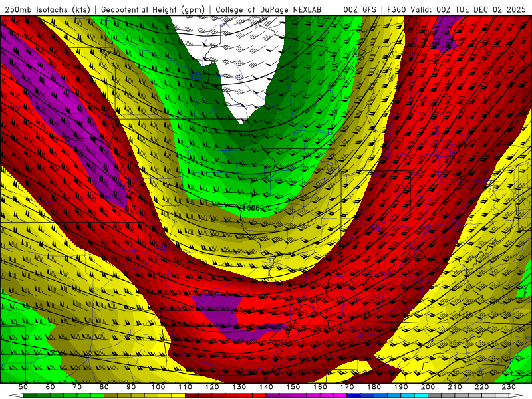
Task: Click the 'College of DuPage NEXLAB' credit text
Action: tap(269, 10)
